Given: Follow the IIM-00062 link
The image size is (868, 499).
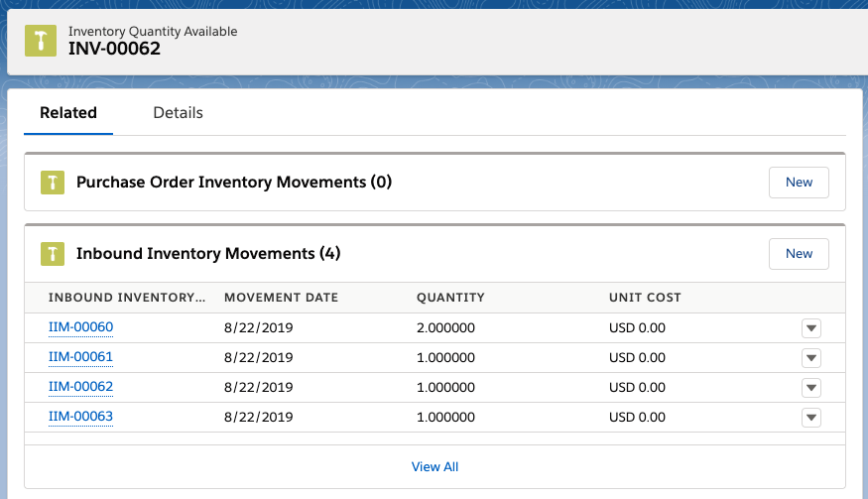Looking at the screenshot, I should [x=80, y=387].
